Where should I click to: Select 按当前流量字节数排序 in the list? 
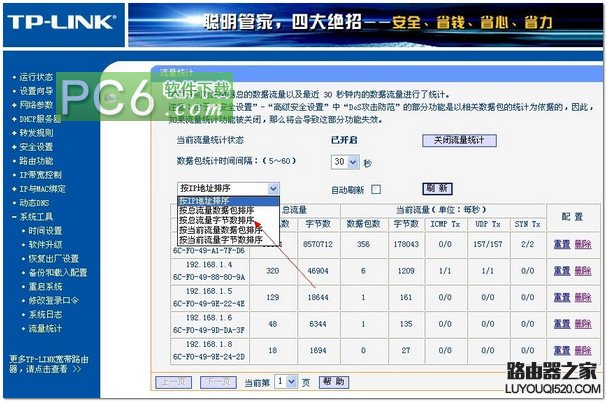coord(228,239)
